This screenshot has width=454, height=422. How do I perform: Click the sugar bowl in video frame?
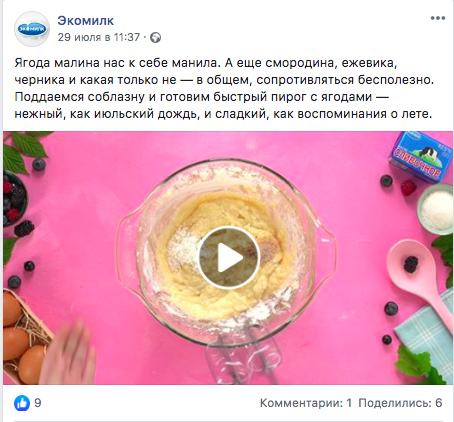436,209
